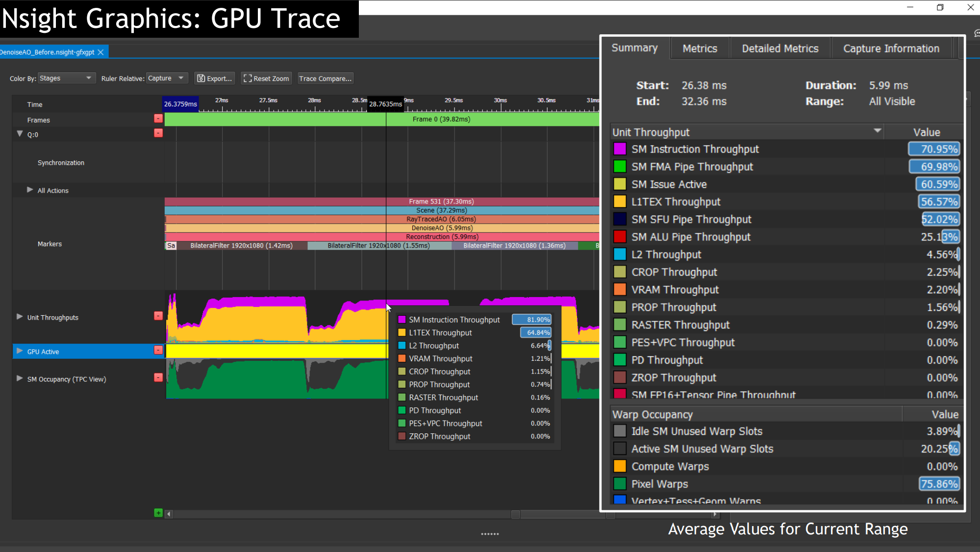Close the DenoiseAO_Before.nsight-gfxgpt document tab
The image size is (980, 552).
101,51
